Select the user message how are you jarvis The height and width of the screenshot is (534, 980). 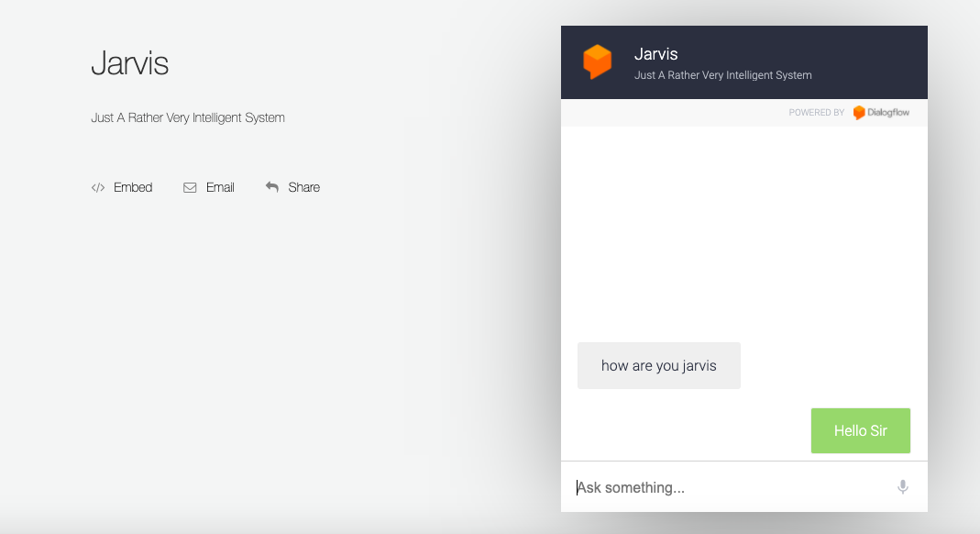point(658,365)
